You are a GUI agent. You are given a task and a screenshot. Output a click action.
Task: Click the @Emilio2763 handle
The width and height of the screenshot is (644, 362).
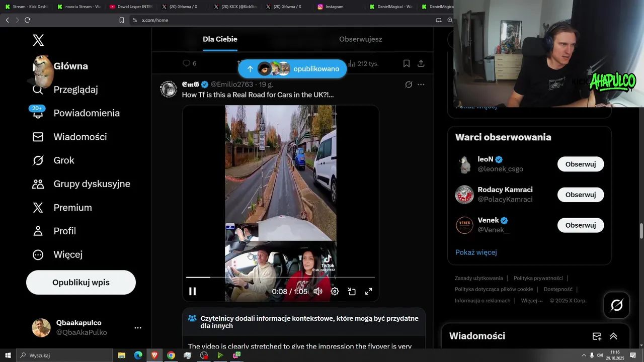coord(232,84)
